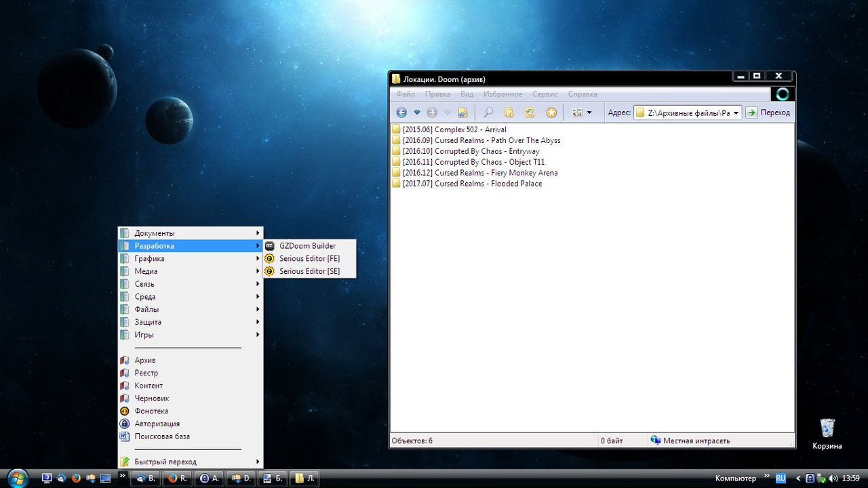Open the address bar dropdown list
Image resolution: width=868 pixels, height=488 pixels.
coord(736,112)
